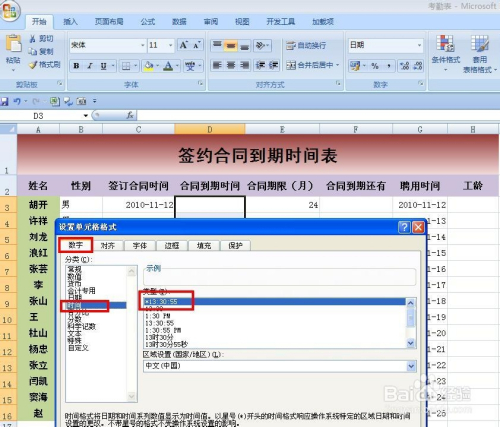Expand the Font Color dropdown arrow
The height and width of the screenshot is (427, 500).
(x=177, y=66)
